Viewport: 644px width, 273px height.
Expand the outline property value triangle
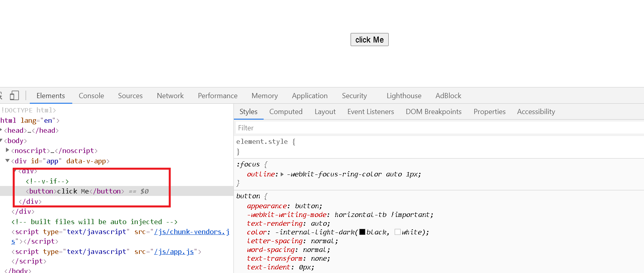[x=282, y=174]
